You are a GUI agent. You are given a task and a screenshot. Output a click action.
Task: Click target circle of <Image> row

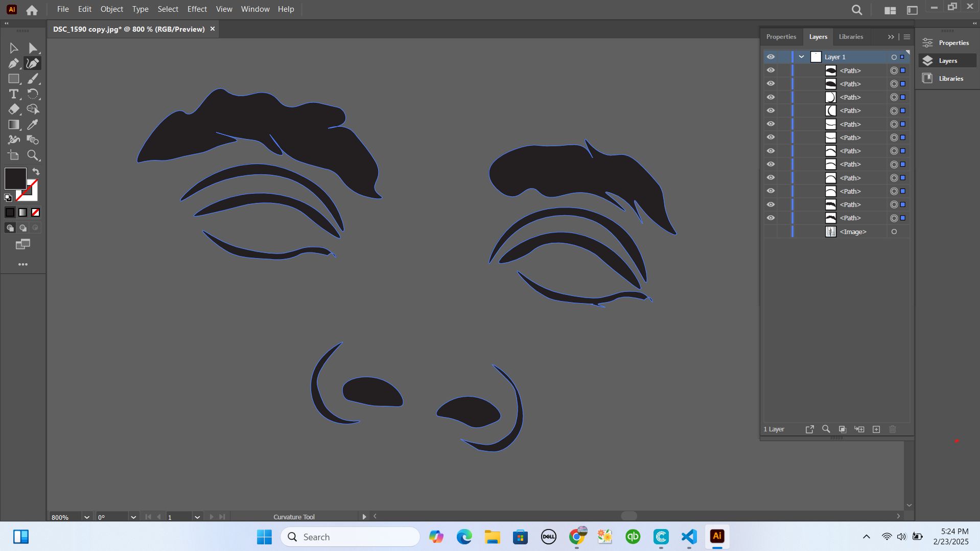pyautogui.click(x=894, y=232)
